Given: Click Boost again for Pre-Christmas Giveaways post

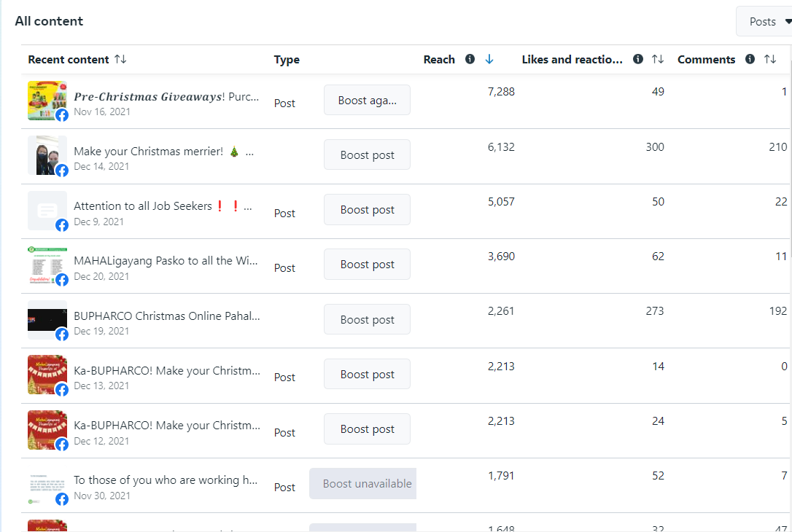Looking at the screenshot, I should pos(367,100).
